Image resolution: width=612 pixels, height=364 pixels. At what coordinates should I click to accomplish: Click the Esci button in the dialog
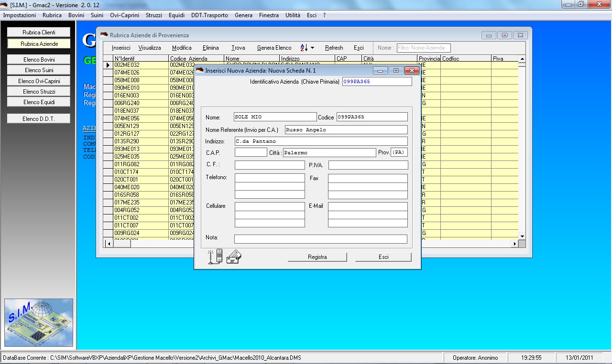point(383,257)
